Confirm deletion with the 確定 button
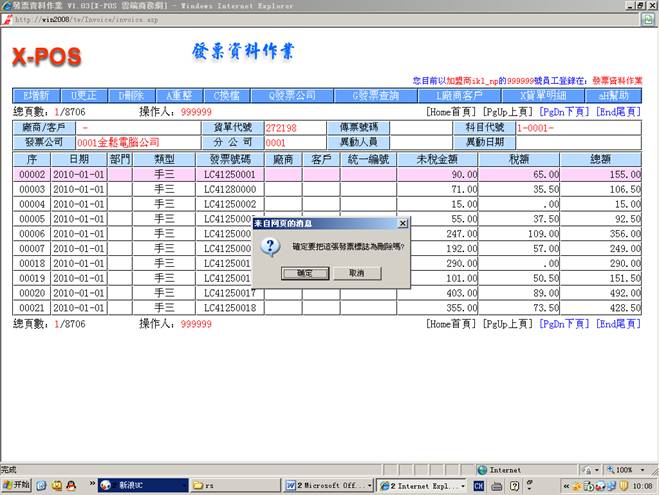 (306, 272)
